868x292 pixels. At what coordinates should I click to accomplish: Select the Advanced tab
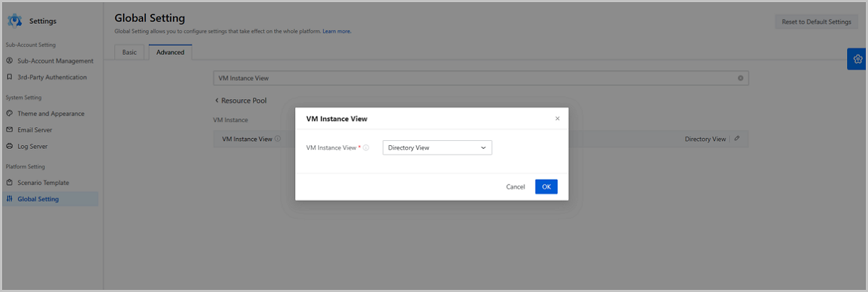click(x=170, y=52)
